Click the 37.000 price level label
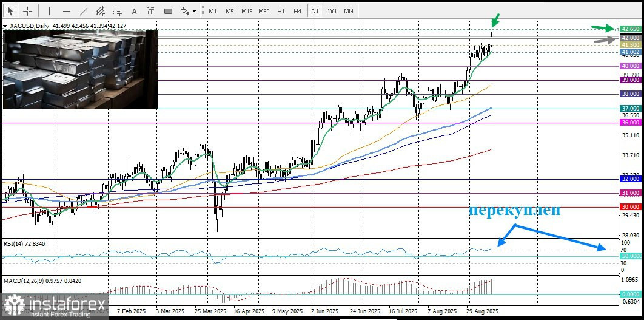This screenshot has height=320, width=644. click(630, 108)
